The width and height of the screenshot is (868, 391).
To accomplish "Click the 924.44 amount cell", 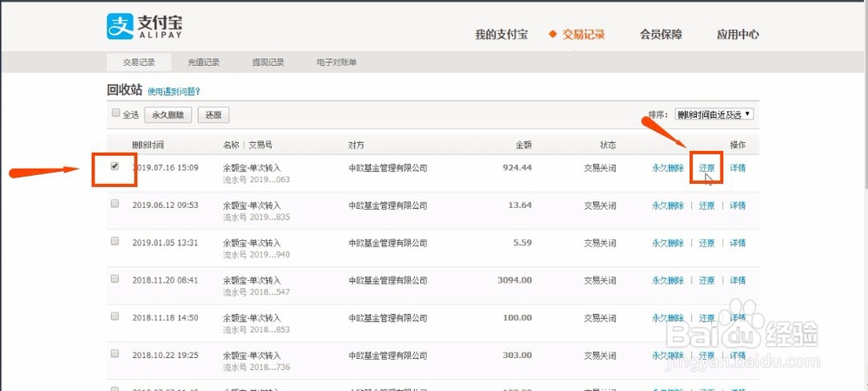I will pos(516,167).
